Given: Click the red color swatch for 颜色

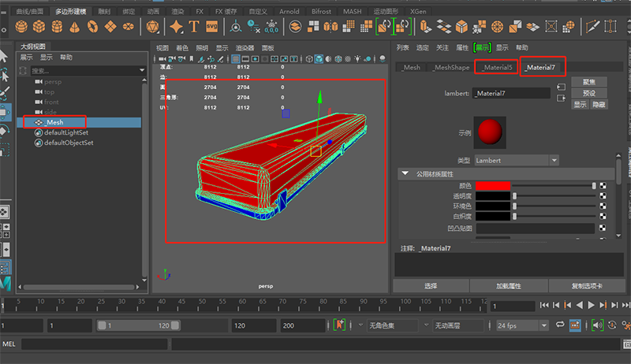Looking at the screenshot, I should (x=493, y=185).
